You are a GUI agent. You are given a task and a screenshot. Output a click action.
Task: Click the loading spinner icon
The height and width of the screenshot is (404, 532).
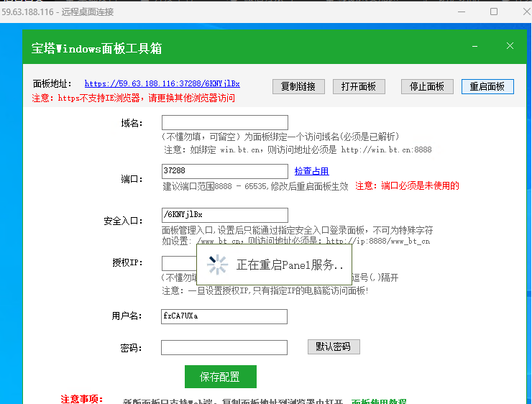pos(217,265)
